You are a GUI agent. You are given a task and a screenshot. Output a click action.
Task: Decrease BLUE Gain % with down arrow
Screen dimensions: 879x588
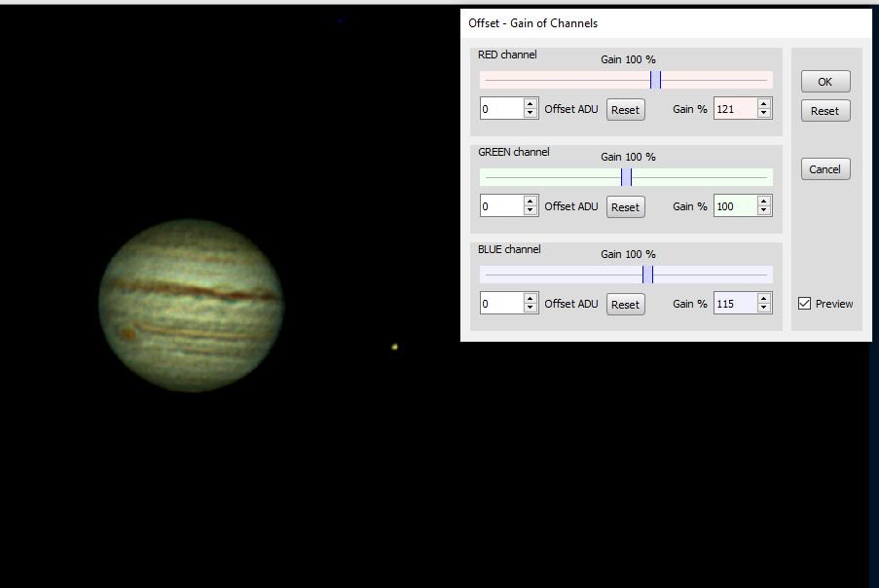click(x=764, y=309)
